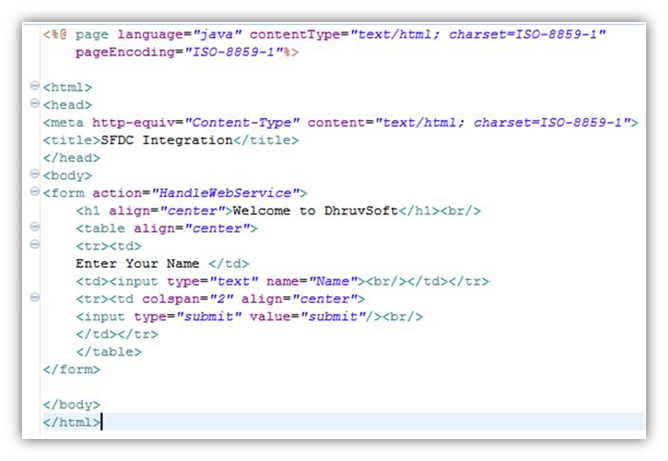Click the "HandleWebService" action value

(x=225, y=193)
